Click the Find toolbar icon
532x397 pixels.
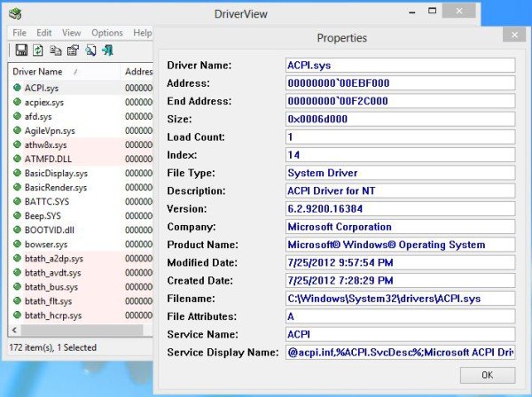[90, 51]
